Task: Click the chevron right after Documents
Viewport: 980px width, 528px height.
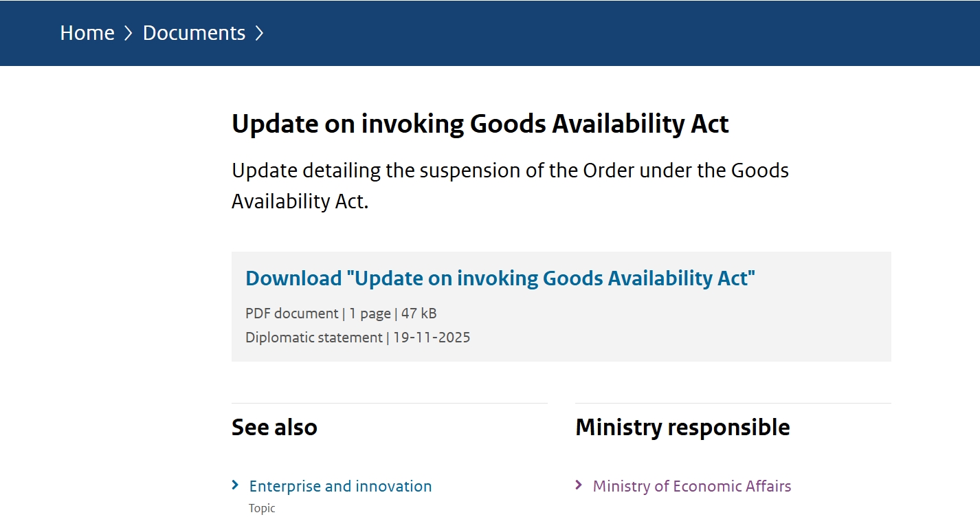Action: click(259, 33)
